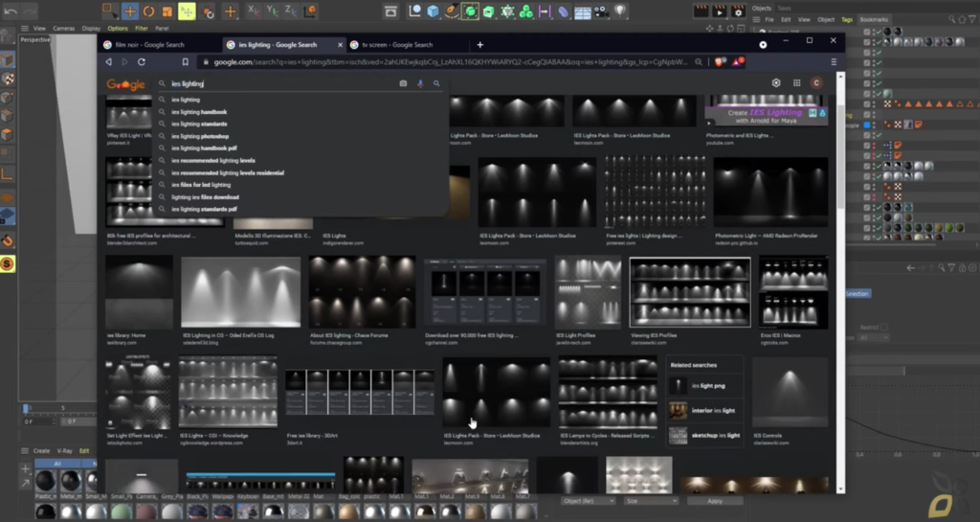Image resolution: width=980 pixels, height=522 pixels.
Task: Close the ies lighting browser tab
Action: pos(340,45)
